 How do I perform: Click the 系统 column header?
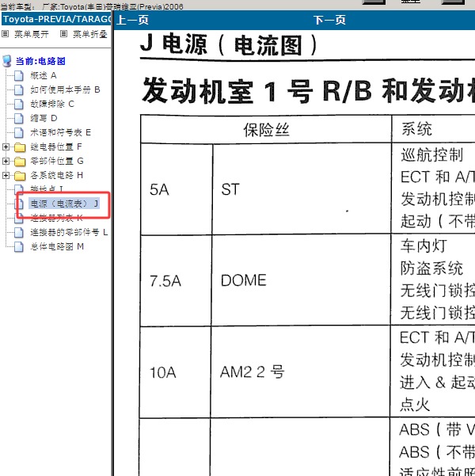pyautogui.click(x=416, y=129)
